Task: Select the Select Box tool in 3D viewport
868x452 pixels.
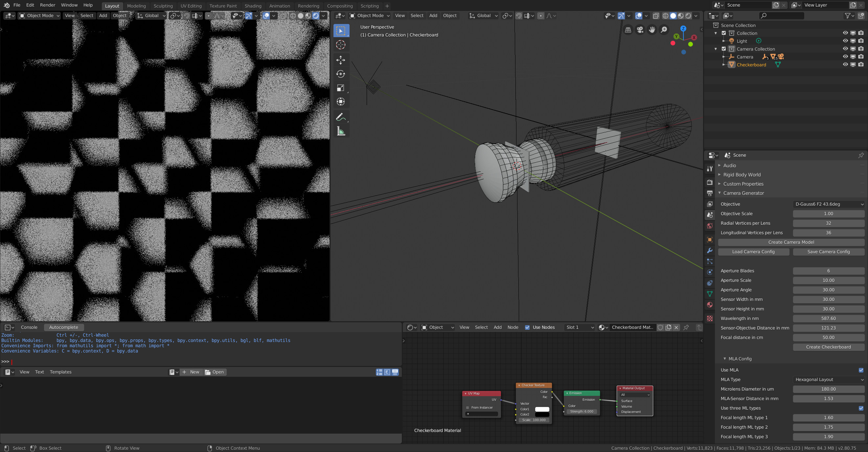Action: (x=341, y=31)
